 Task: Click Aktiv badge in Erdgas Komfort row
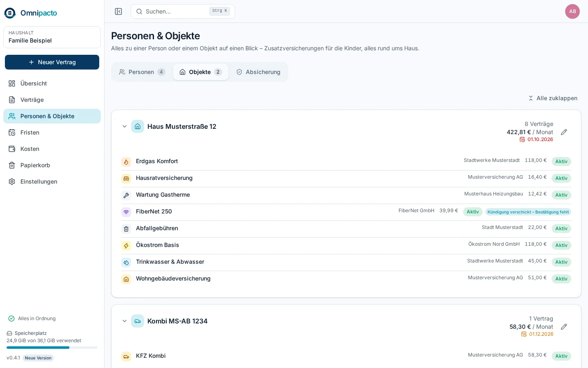[561, 162]
